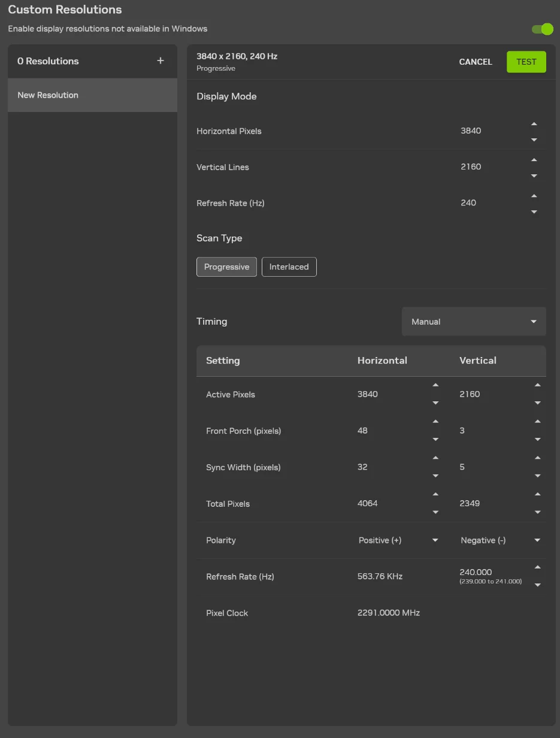
Task: Select Interlaced scan type
Action: coord(289,267)
